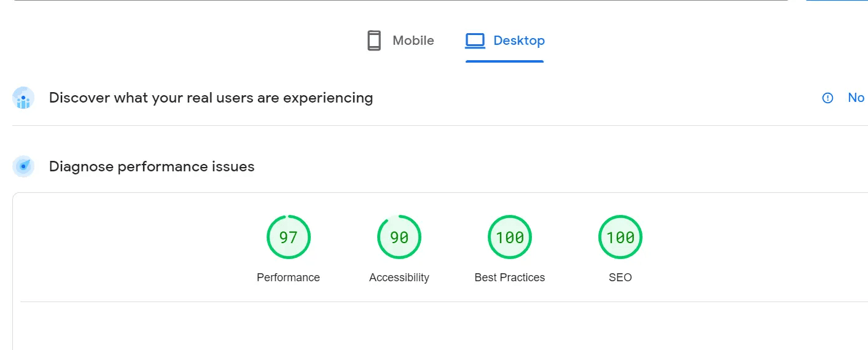868x350 pixels.
Task: Click the blue underline beneath Desktop tab
Action: tap(504, 61)
